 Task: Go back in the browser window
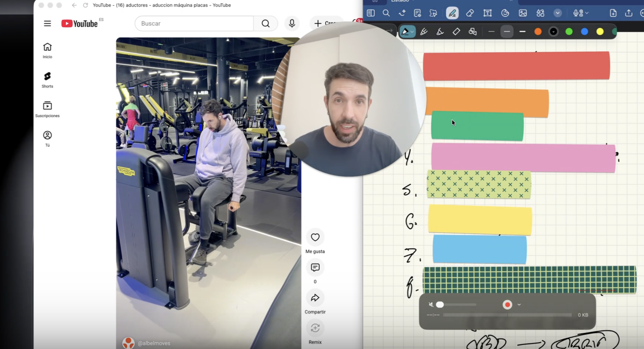74,5
